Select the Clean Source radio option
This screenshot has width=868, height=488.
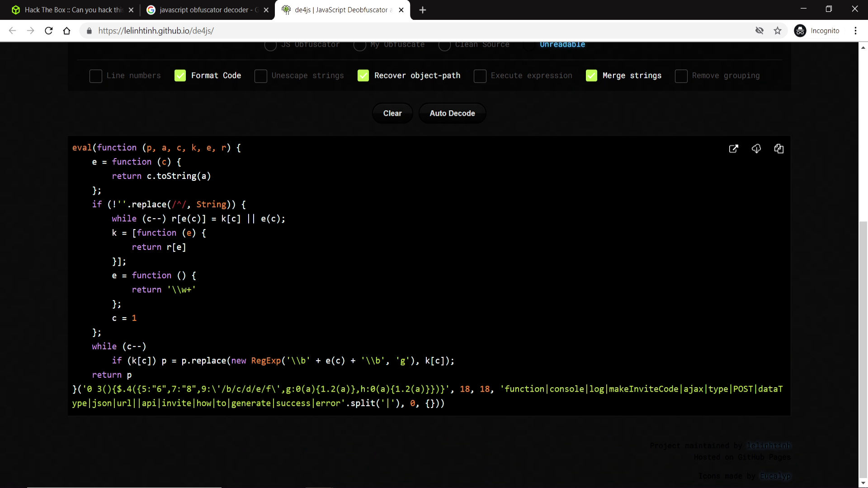444,45
